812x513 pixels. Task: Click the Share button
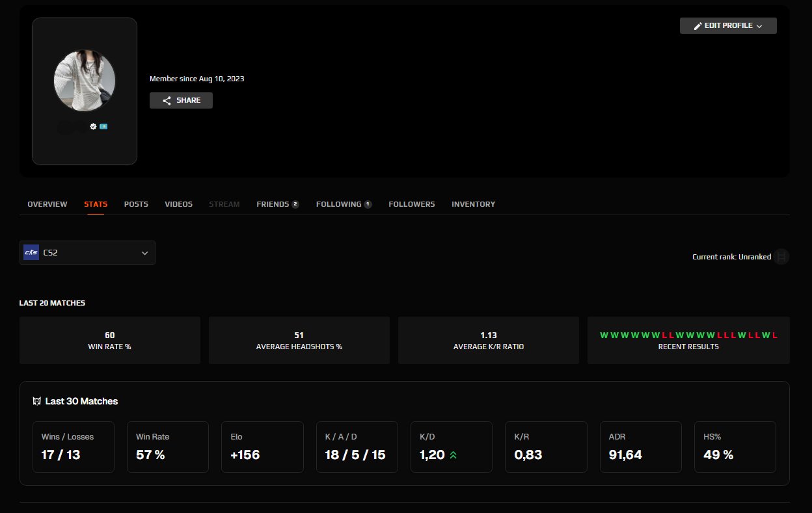pyautogui.click(x=181, y=100)
